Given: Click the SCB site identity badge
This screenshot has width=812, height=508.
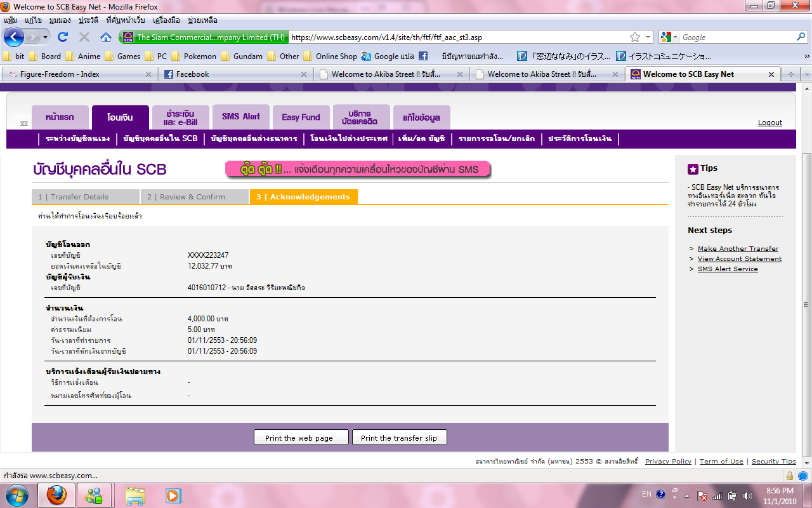Looking at the screenshot, I should (204, 37).
